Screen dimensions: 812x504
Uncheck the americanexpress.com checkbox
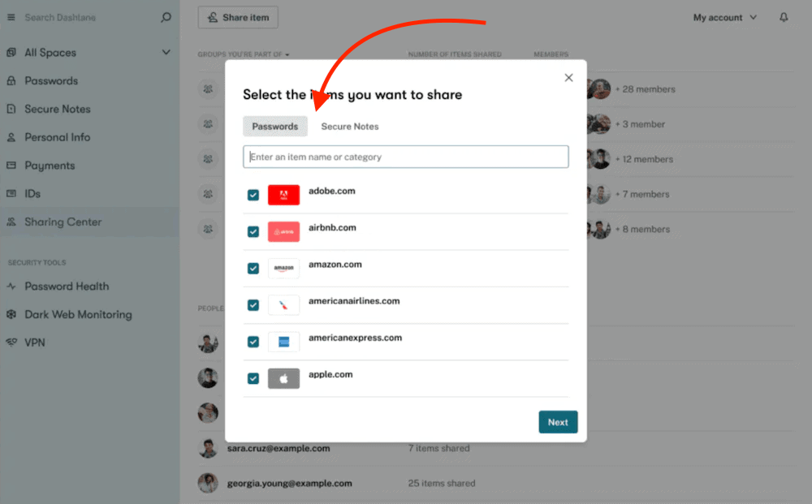[x=253, y=342]
